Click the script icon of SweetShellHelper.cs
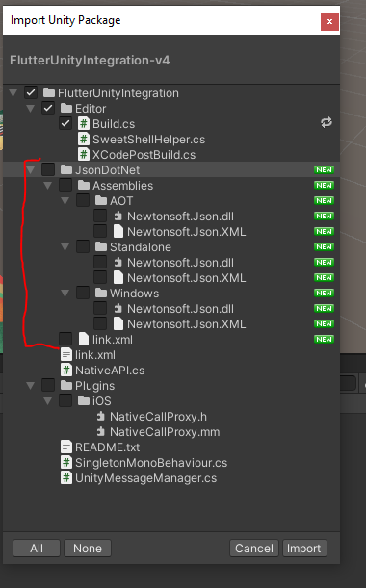The height and width of the screenshot is (588, 366). point(84,140)
